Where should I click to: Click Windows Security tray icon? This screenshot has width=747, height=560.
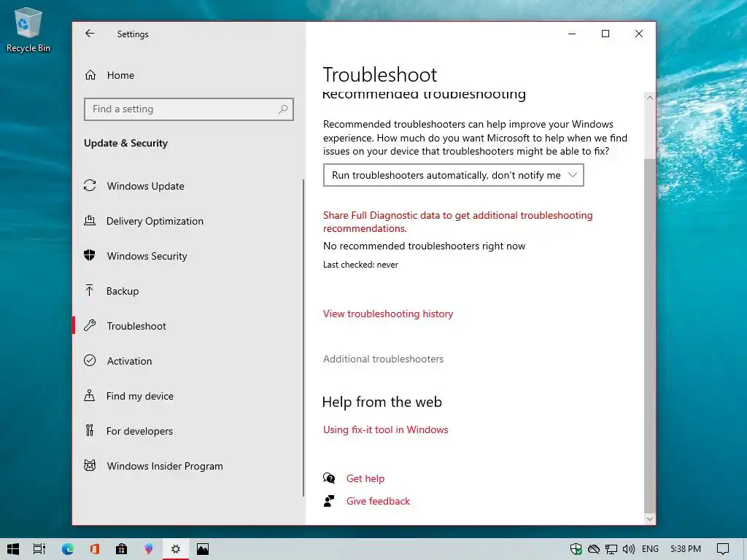(x=576, y=549)
